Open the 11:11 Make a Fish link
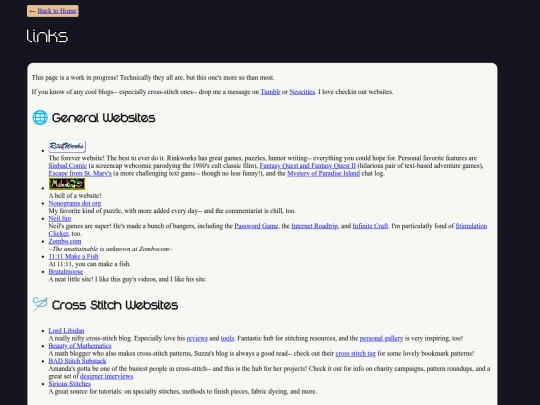Screen dimensions: 540x405 73,256
